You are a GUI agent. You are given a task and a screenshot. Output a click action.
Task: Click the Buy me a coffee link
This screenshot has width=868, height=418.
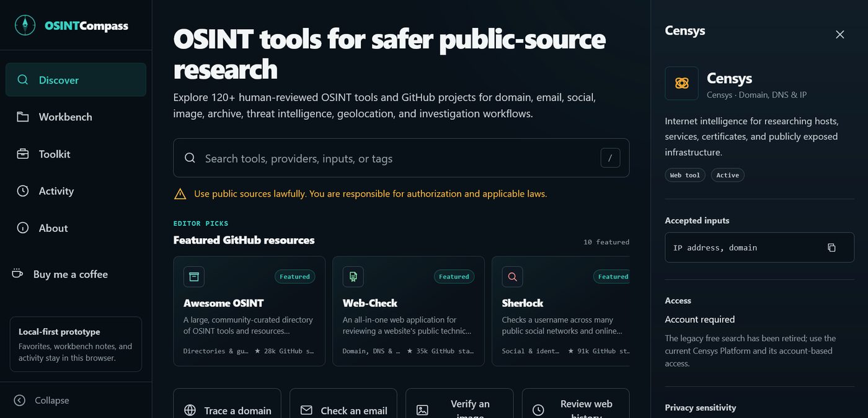pos(60,274)
